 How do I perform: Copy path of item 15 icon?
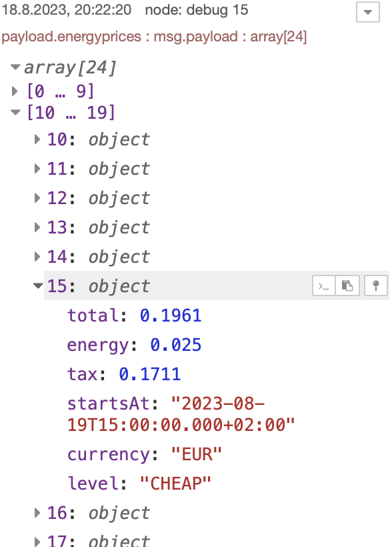323,286
